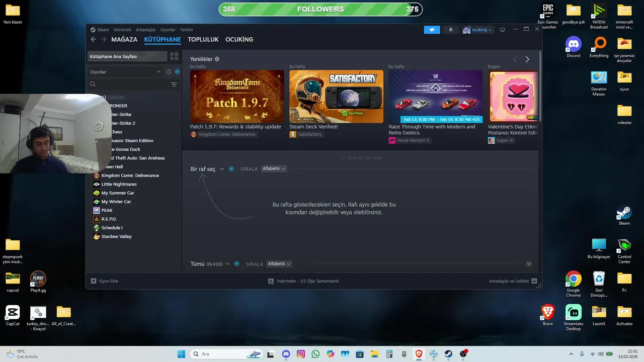Toggle ready-to-play filter icon in sidebar
Viewport: 644px width, 362px height.
coord(177,72)
